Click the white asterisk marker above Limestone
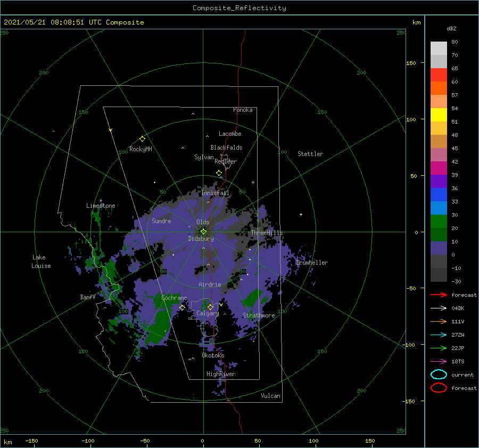The width and height of the screenshot is (479, 448). click(x=101, y=201)
